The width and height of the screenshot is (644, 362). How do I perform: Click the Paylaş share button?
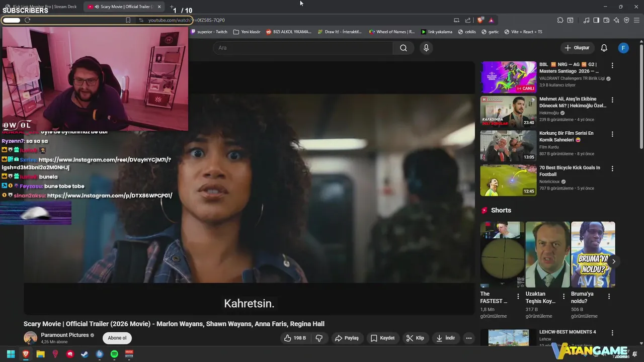tap(347, 338)
